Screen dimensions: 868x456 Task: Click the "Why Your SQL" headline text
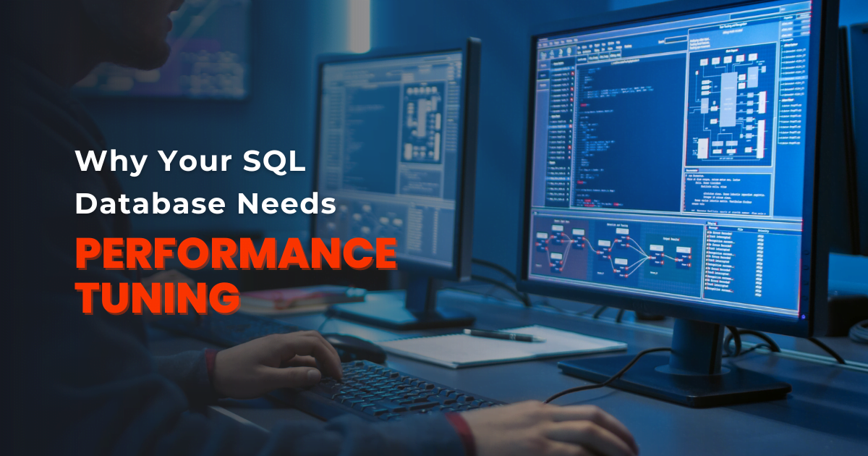pyautogui.click(x=190, y=161)
